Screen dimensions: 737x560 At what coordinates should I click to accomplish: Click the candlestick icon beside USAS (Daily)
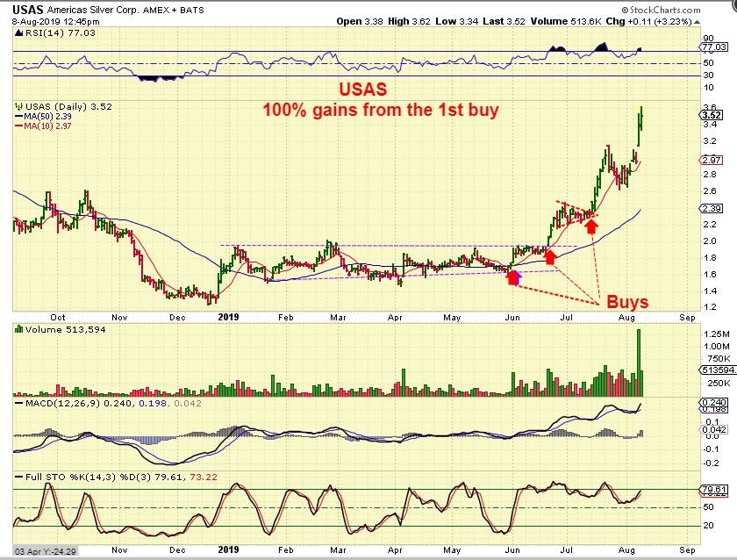19,107
